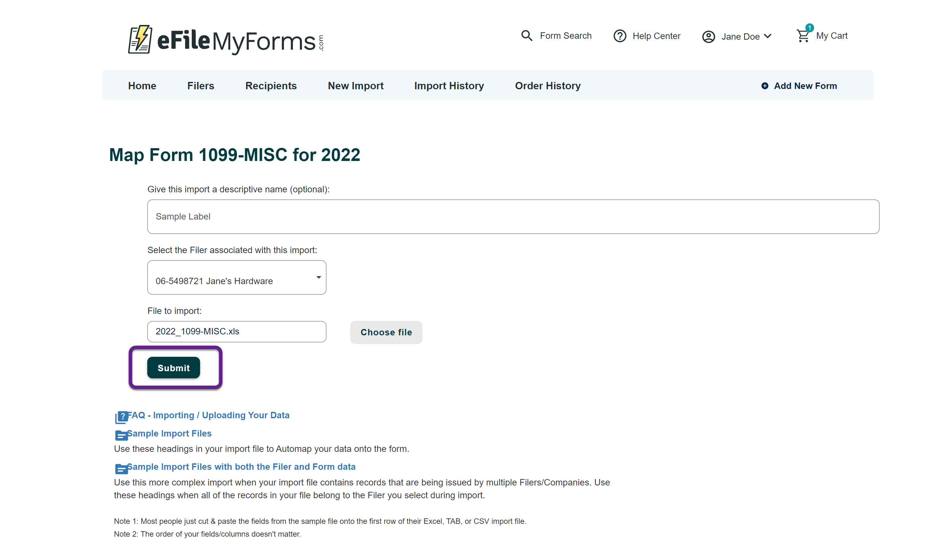Open the Filer selection dropdown
The image size is (936, 560).
coord(237,278)
